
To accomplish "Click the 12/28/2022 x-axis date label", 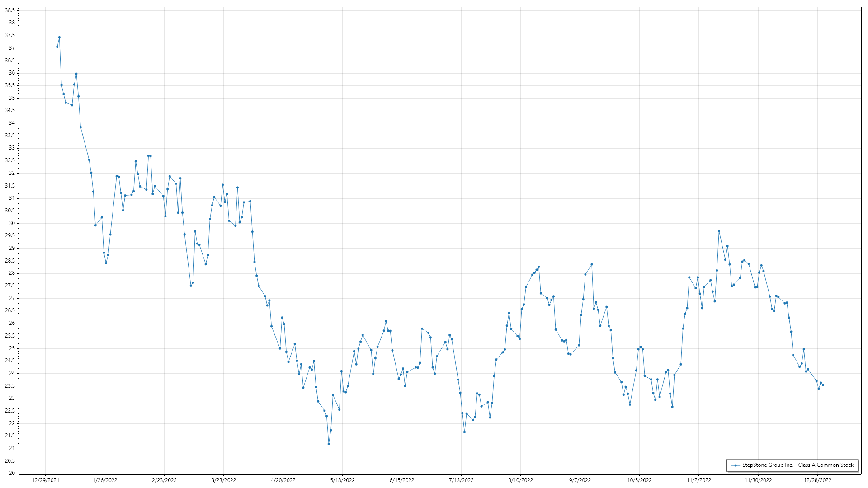I will (x=817, y=480).
